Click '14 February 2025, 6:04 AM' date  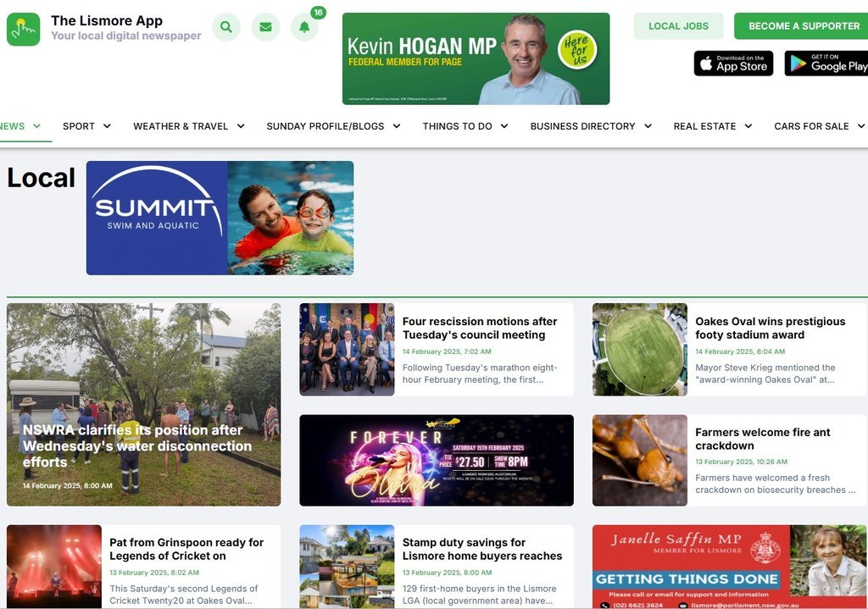740,352
